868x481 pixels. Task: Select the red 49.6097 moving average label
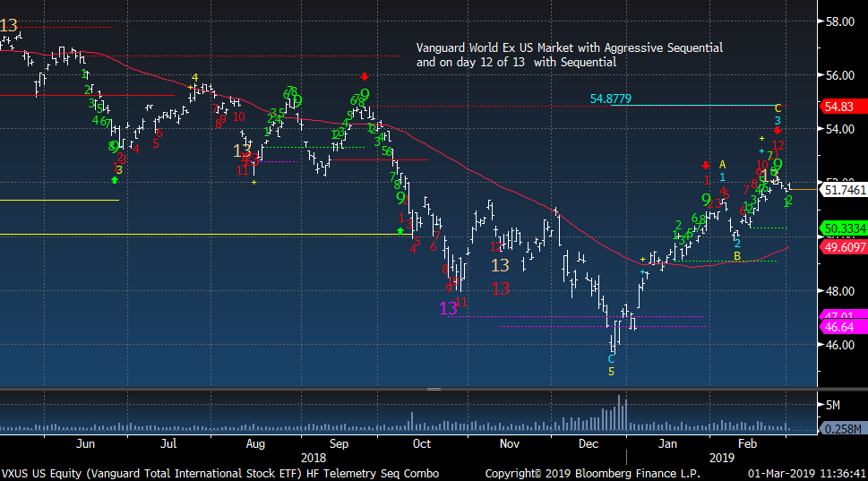843,247
